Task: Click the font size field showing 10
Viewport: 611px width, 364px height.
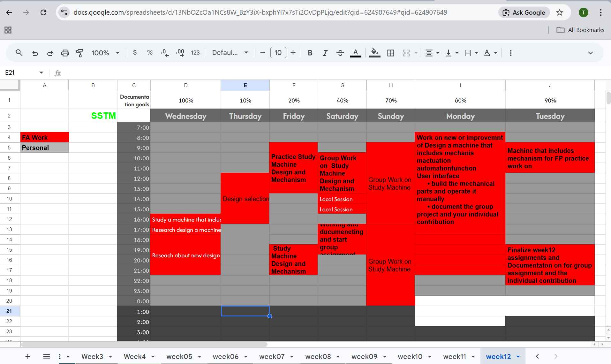Action: (x=278, y=53)
